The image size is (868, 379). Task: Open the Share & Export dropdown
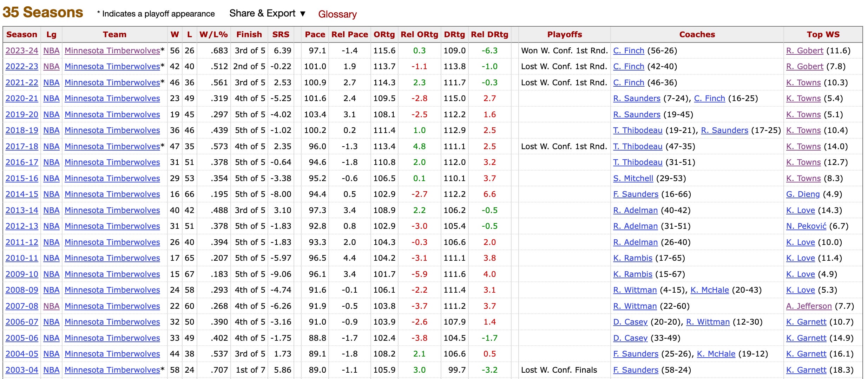click(267, 14)
